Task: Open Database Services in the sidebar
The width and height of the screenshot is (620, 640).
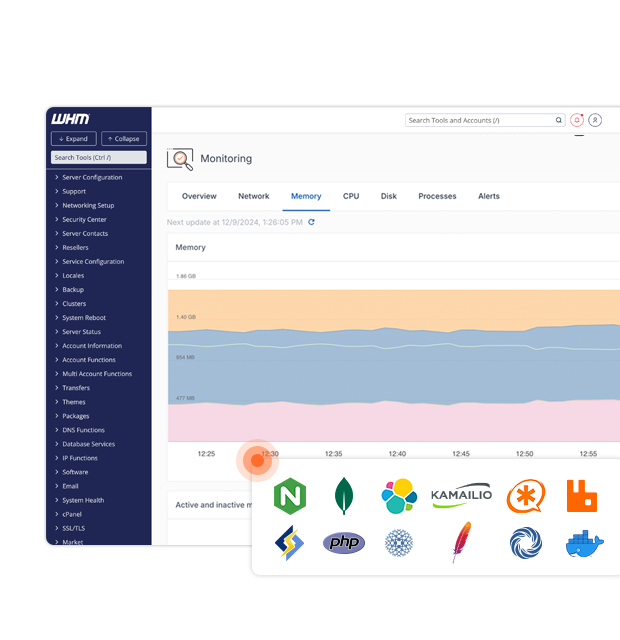Action: coord(89,444)
